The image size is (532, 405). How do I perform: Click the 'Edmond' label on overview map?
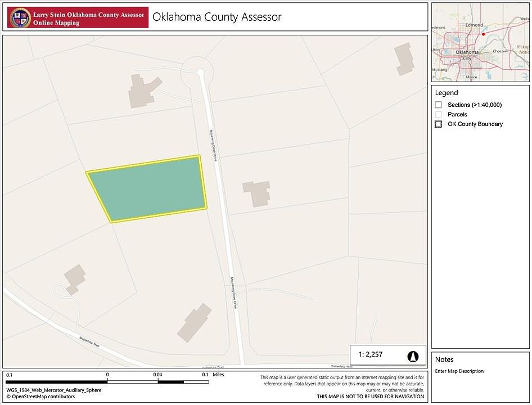point(474,25)
